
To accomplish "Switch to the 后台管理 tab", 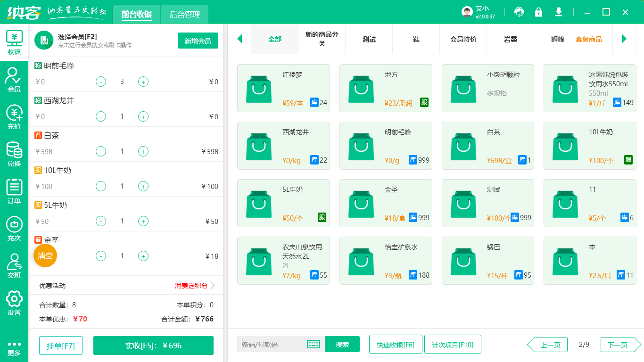I will tap(185, 14).
